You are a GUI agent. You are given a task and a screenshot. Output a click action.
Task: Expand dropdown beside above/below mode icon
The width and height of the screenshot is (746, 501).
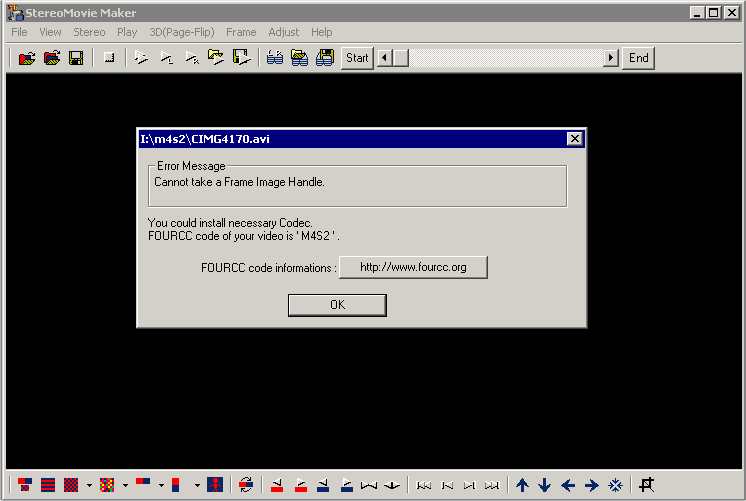(197, 485)
